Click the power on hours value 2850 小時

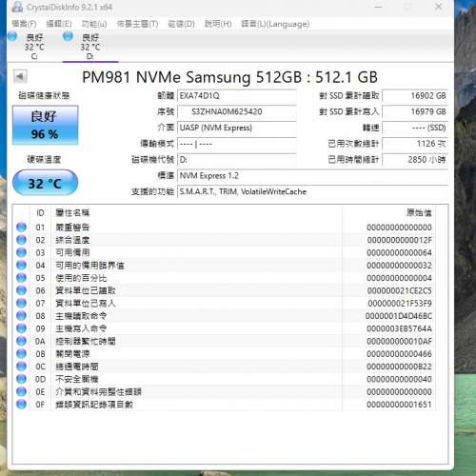pos(415,160)
